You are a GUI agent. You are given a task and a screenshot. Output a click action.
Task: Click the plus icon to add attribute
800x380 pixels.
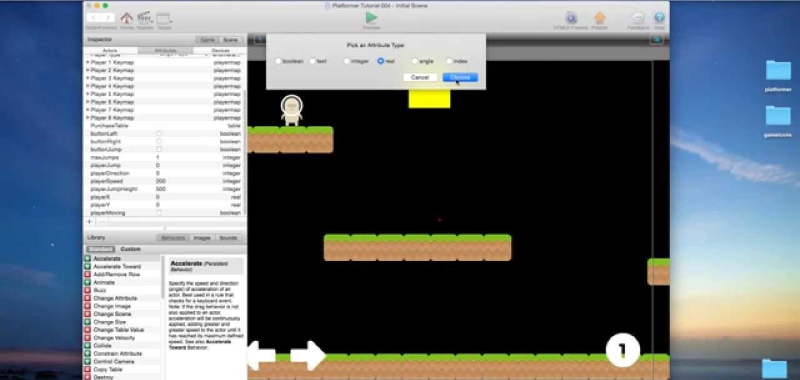click(x=89, y=222)
